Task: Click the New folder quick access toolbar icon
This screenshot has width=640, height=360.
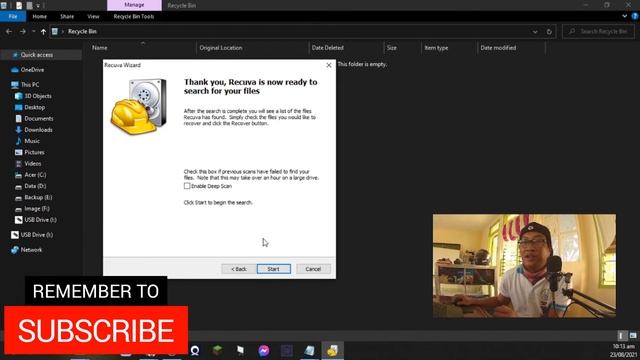Action: click(x=29, y=5)
